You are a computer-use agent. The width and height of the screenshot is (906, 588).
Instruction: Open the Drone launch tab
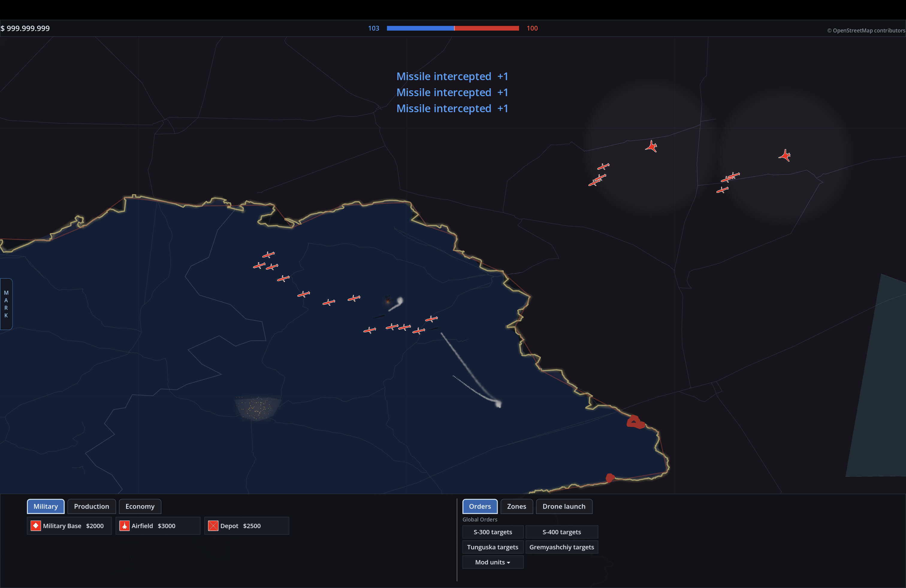pos(564,506)
